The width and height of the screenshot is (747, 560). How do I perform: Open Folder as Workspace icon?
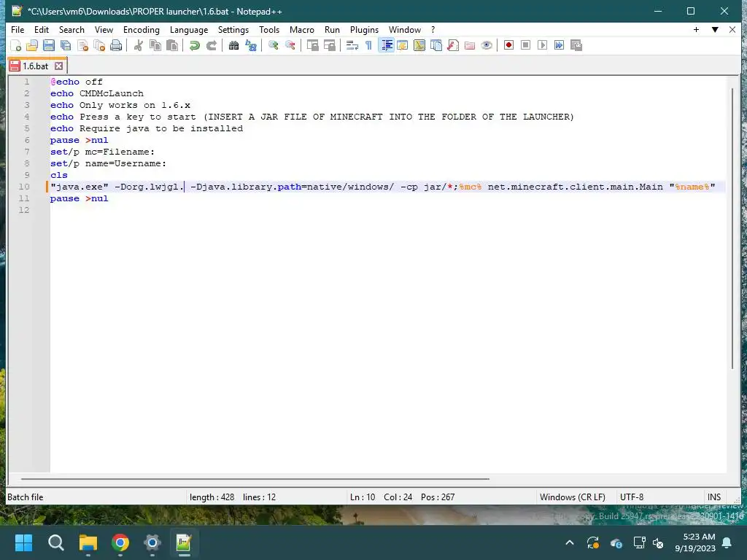(x=470, y=45)
